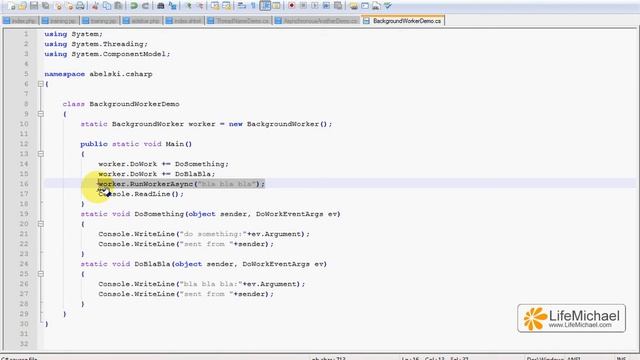Click the Replace toolbar icon

point(172,6)
